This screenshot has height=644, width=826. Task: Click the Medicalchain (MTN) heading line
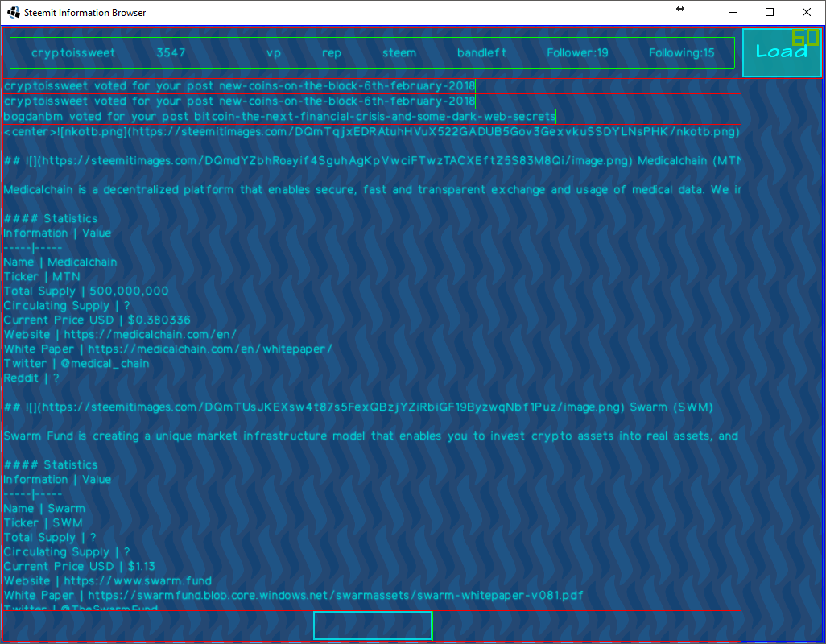[371, 161]
